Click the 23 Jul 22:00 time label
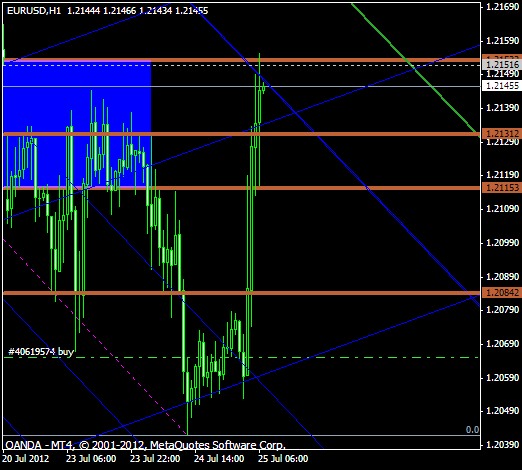The width and height of the screenshot is (522, 470). tap(155, 459)
